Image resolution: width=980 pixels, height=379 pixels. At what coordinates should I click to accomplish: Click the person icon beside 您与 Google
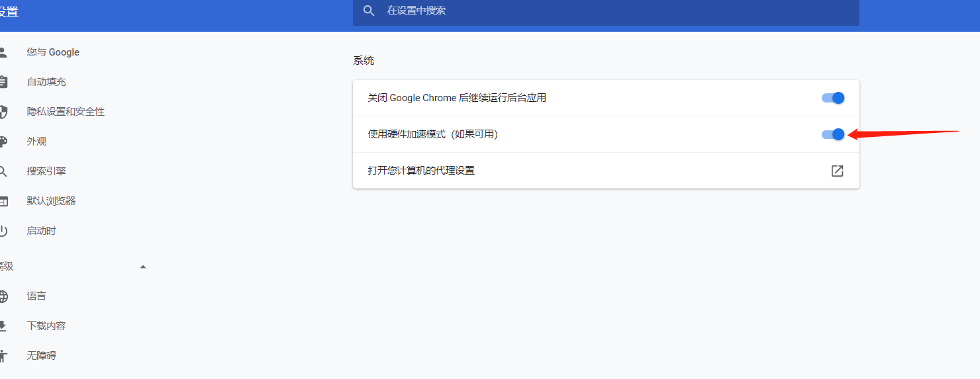tap(3, 52)
